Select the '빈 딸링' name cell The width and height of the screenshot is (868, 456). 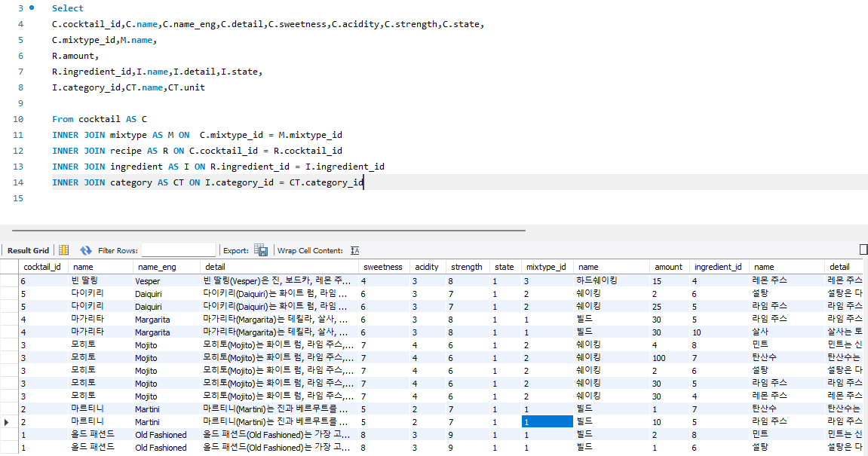[100, 281]
